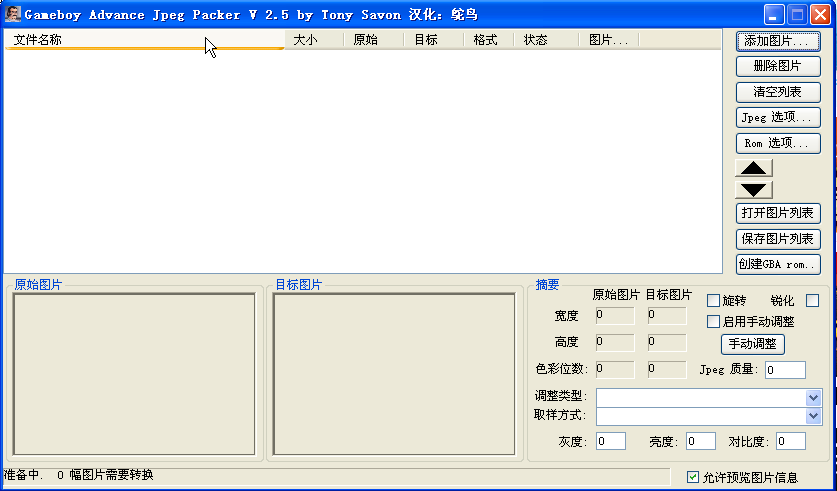Click 清空列表 button
The width and height of the screenshot is (837, 491).
click(x=778, y=92)
